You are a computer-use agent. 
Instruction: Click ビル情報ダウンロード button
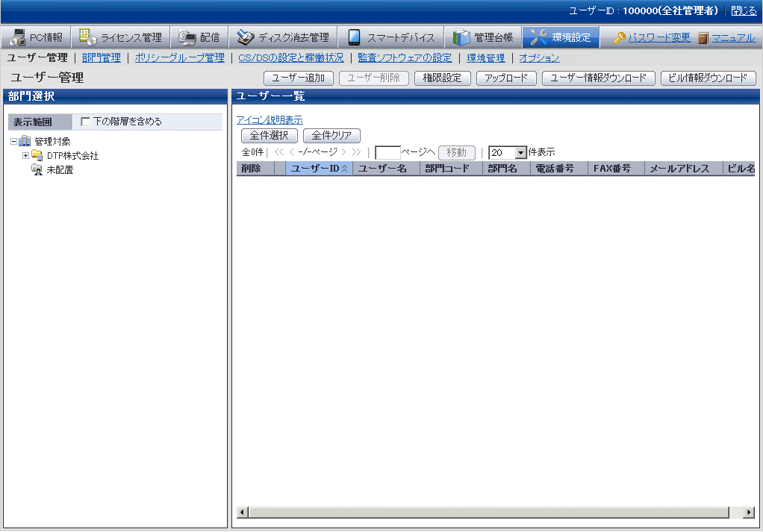pyautogui.click(x=708, y=78)
